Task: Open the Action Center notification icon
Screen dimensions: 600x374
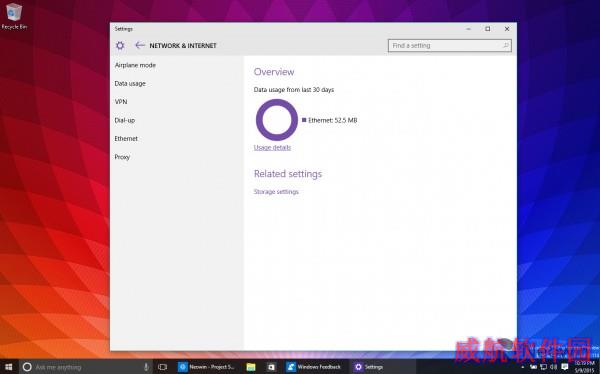Action: point(564,367)
